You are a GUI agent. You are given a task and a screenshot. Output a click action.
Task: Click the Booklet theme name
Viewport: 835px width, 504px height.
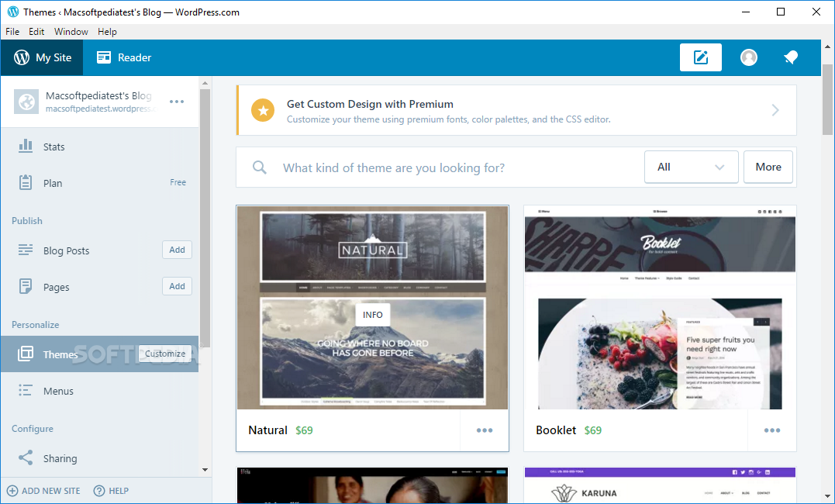(x=555, y=430)
